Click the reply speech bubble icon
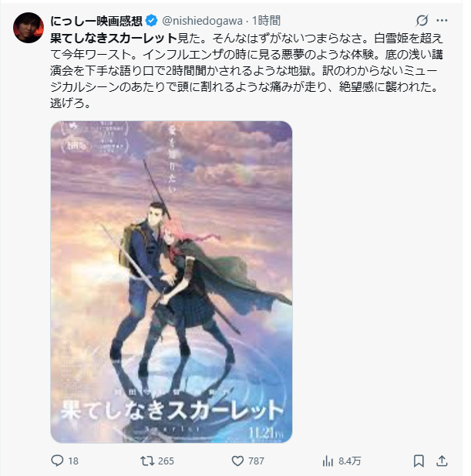This screenshot has height=476, width=471. (x=57, y=461)
